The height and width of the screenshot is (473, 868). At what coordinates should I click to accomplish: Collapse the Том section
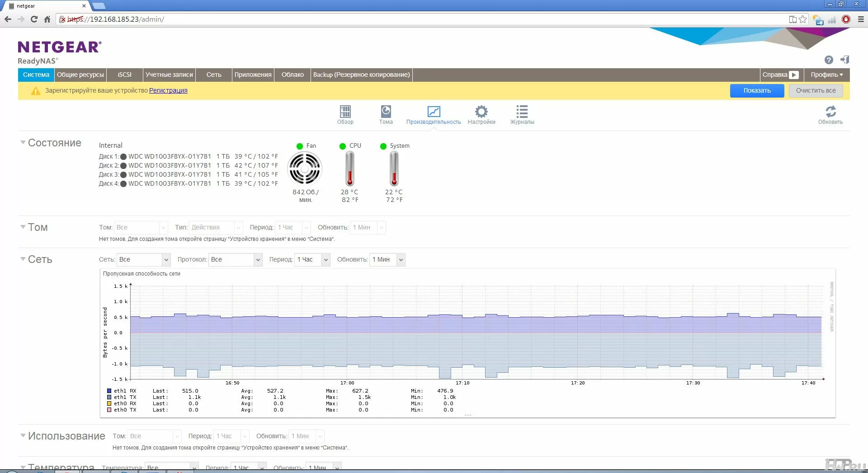(x=23, y=227)
